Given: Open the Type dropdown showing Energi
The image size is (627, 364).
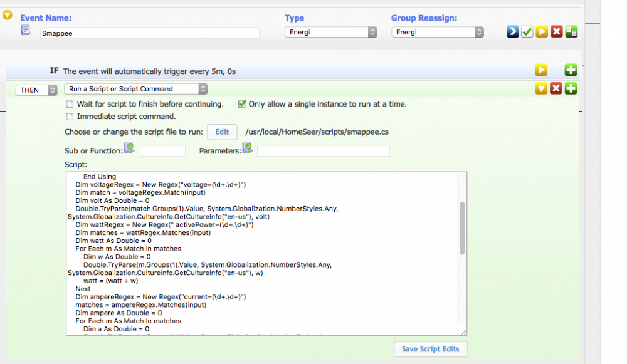Looking at the screenshot, I should 331,32.
